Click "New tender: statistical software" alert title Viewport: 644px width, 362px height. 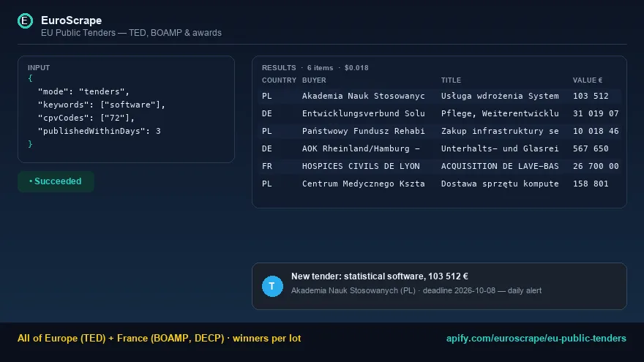[x=380, y=276]
